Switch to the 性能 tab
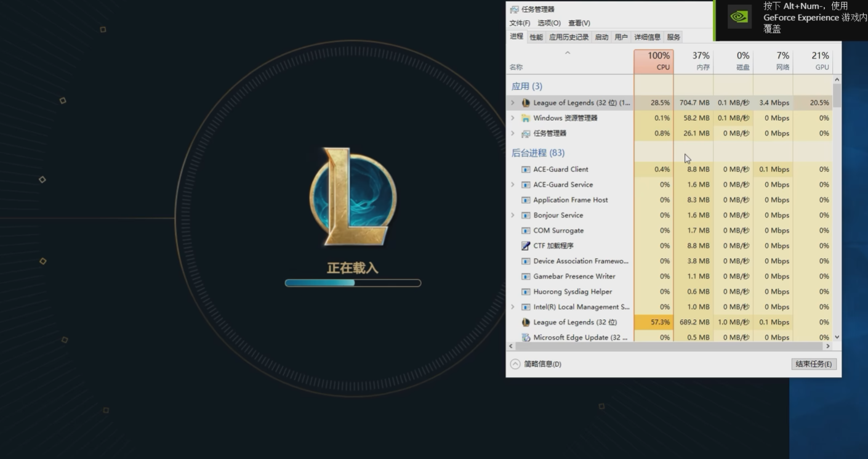This screenshot has width=868, height=459. coord(536,37)
